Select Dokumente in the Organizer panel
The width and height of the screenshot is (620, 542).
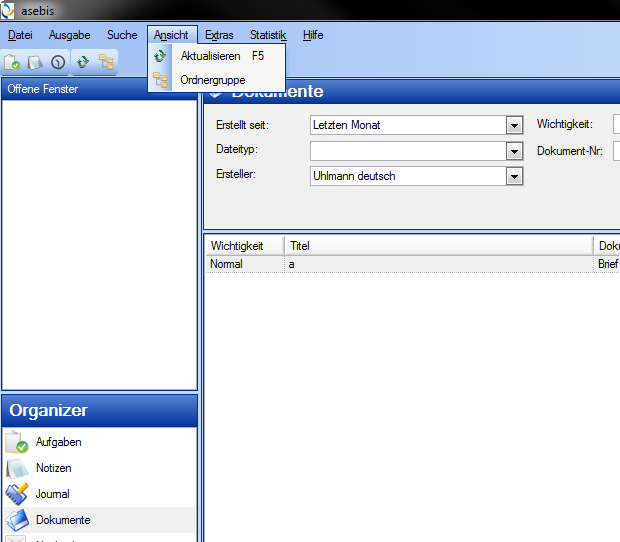pos(62,520)
